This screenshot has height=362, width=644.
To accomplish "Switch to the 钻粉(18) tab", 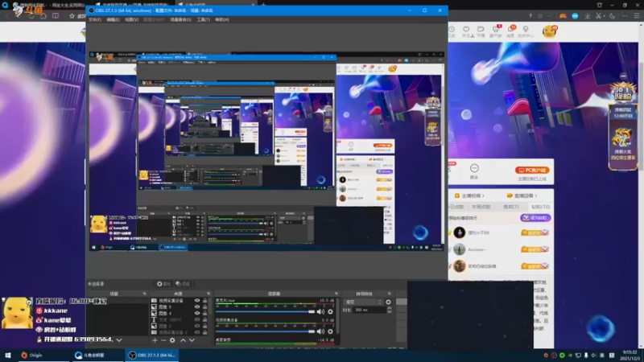I will point(540,207).
